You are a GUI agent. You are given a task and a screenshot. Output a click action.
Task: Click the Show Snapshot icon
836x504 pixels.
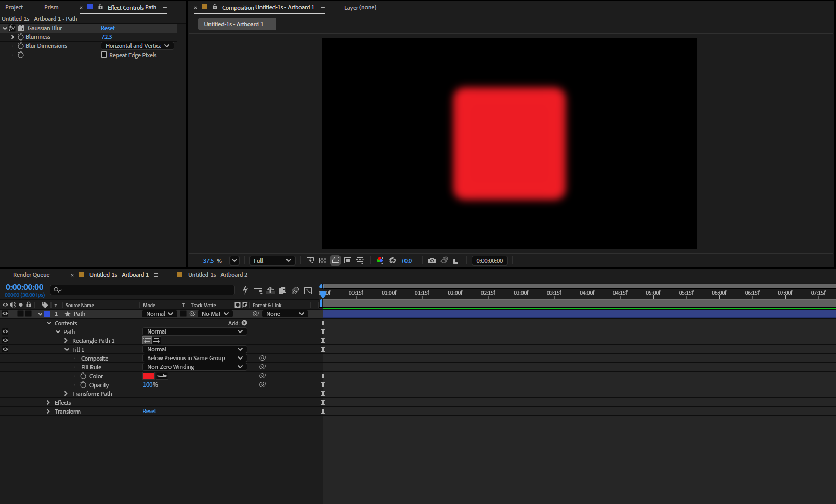pos(445,260)
